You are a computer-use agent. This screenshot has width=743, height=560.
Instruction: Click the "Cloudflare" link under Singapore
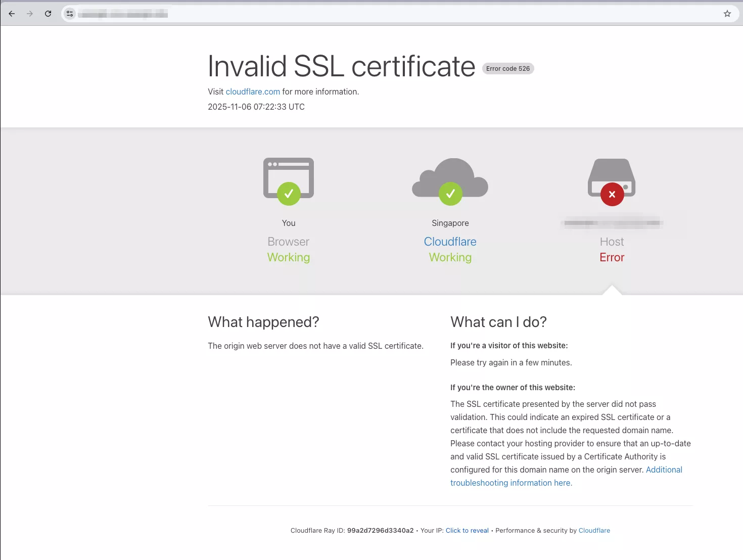coord(450,242)
